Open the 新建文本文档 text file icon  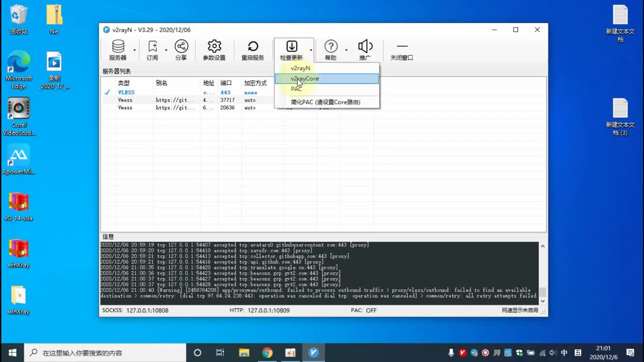click(620, 23)
